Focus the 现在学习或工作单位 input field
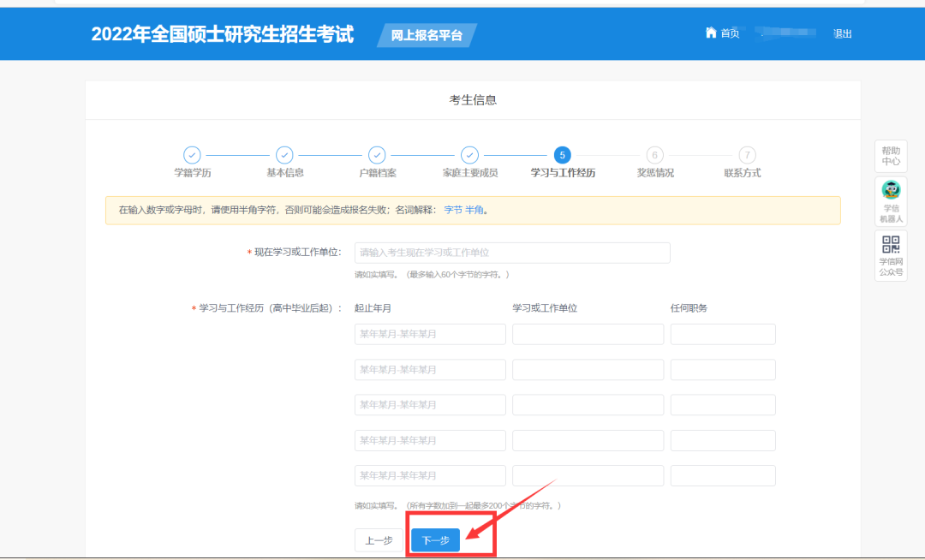 (x=512, y=253)
